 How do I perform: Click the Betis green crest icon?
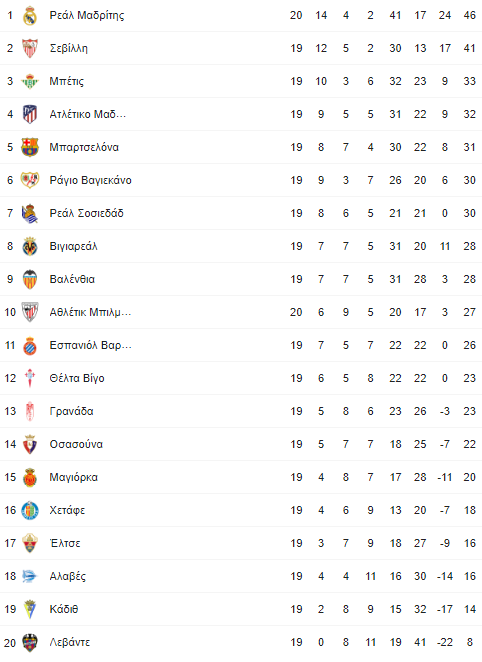(30, 81)
